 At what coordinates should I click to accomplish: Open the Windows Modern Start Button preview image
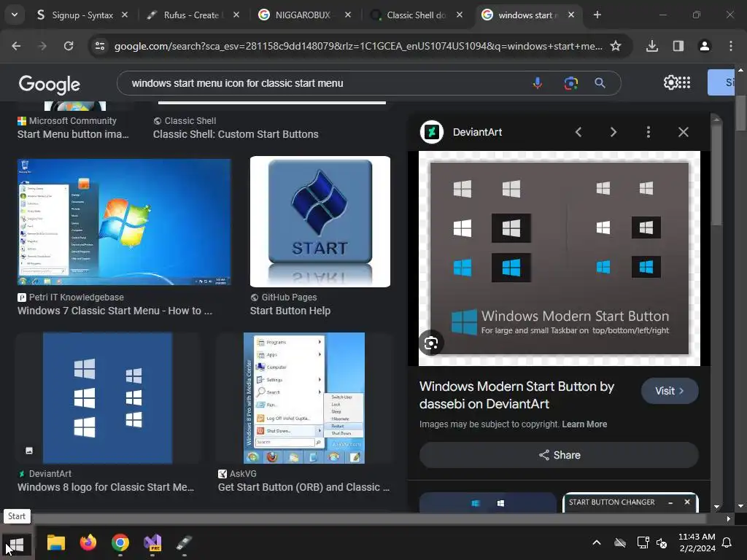point(560,258)
